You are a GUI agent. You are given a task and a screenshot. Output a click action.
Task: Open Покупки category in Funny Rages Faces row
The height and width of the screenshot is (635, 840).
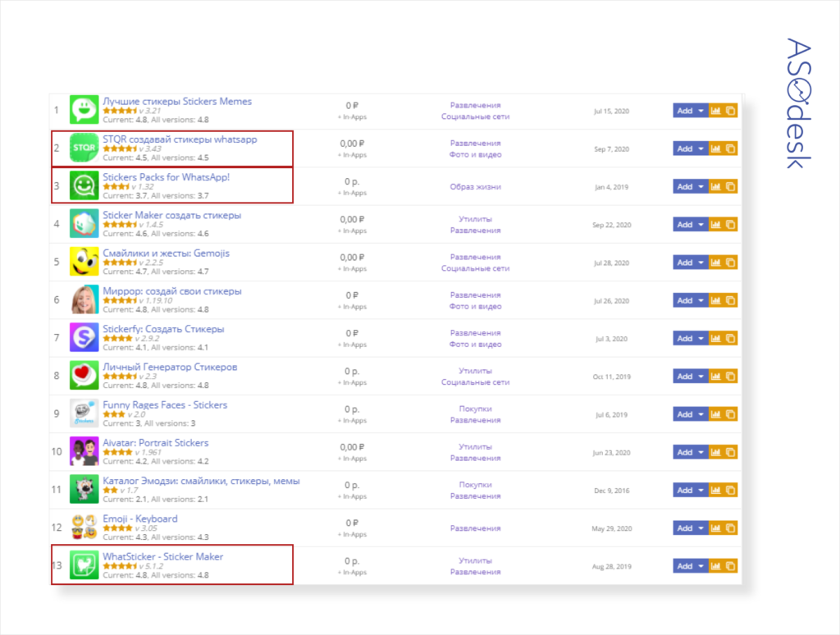(475, 409)
